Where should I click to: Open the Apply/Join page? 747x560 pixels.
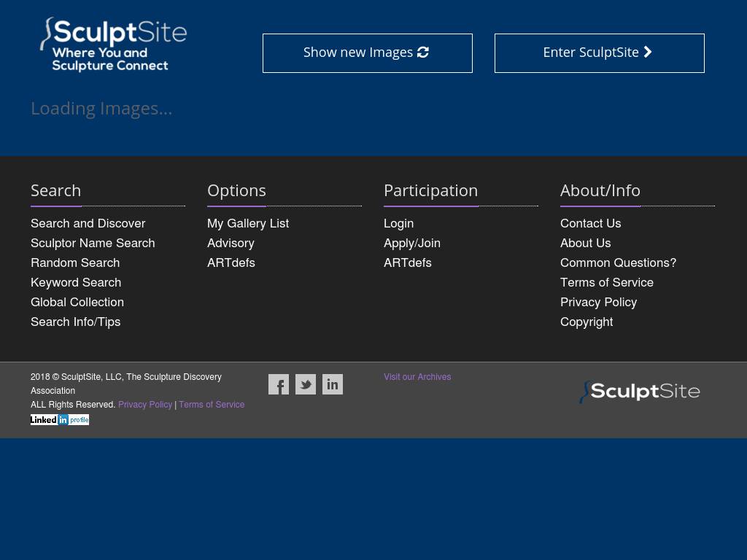pos(412,243)
